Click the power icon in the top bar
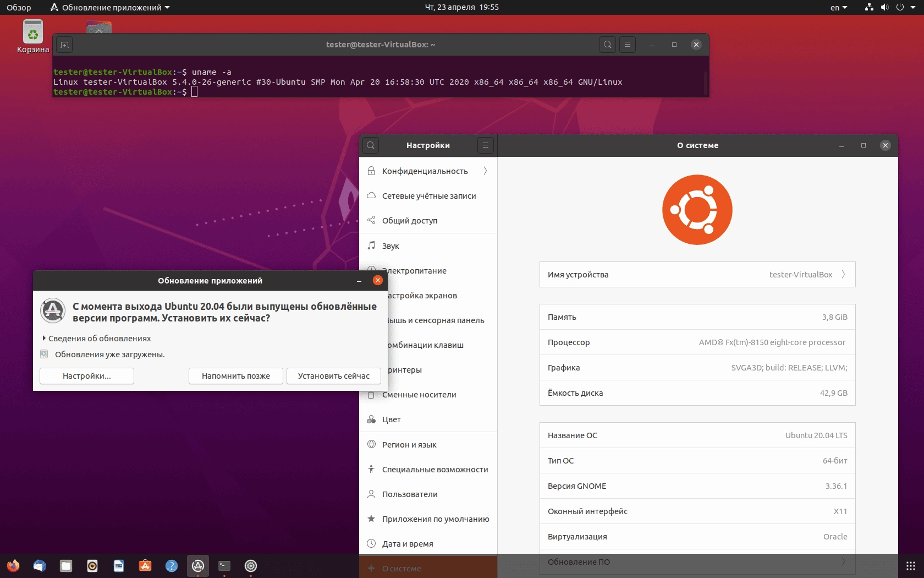924x578 pixels. (900, 7)
